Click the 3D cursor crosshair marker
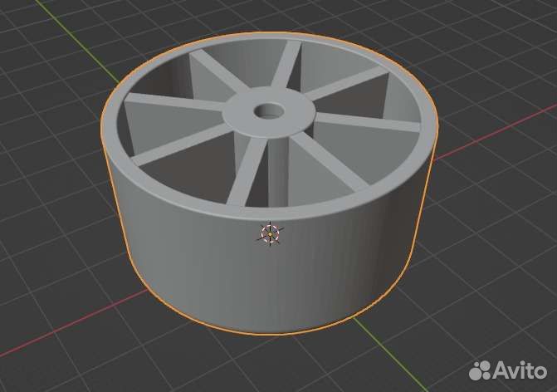The width and height of the screenshot is (557, 392). point(271,234)
